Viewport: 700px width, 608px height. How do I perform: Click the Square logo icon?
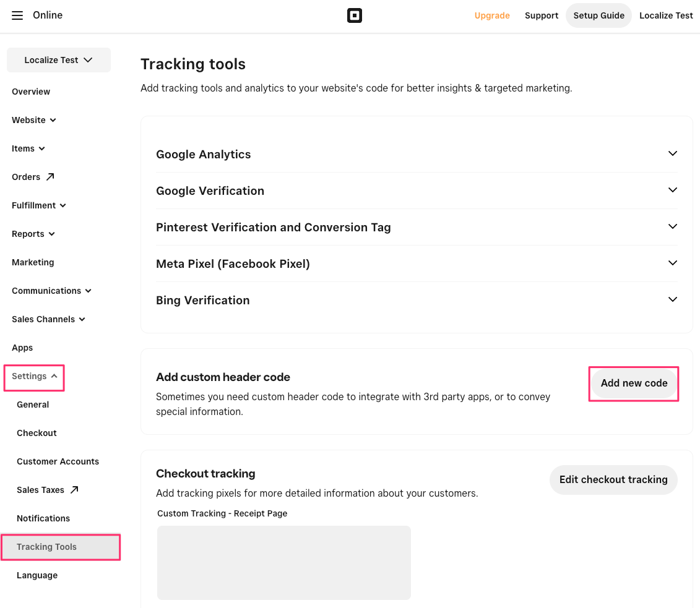point(355,15)
